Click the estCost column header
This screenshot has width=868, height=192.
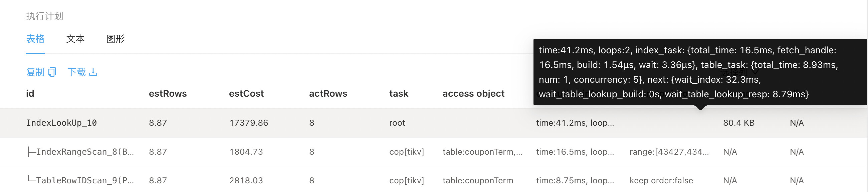(x=246, y=94)
